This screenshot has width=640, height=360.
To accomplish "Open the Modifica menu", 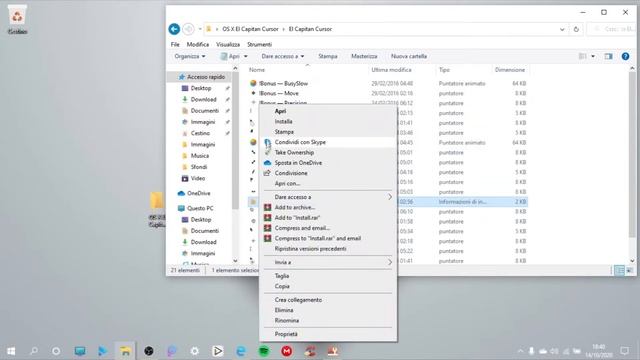I will click(198, 44).
